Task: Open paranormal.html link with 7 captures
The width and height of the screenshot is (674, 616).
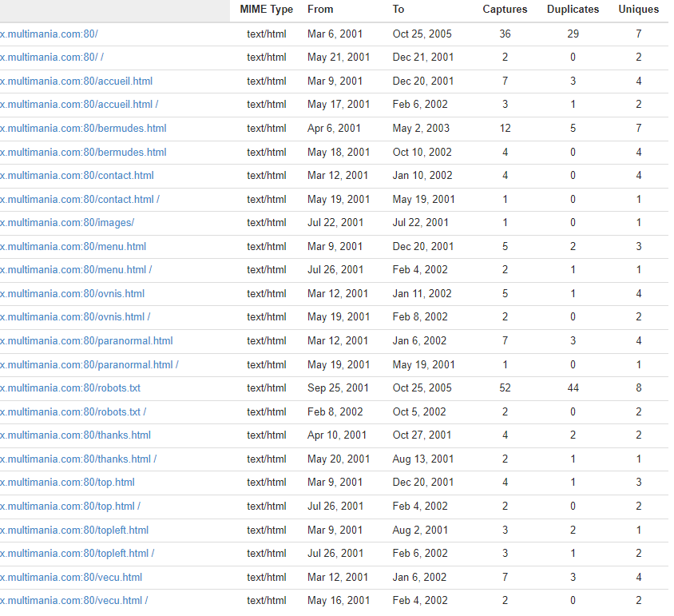Action: pyautogui.click(x=86, y=341)
